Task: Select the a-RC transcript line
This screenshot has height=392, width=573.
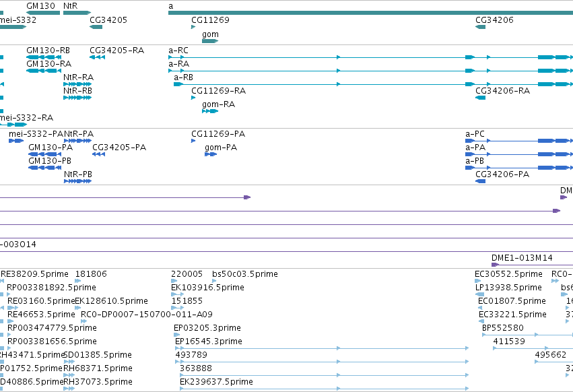Action: point(370,57)
